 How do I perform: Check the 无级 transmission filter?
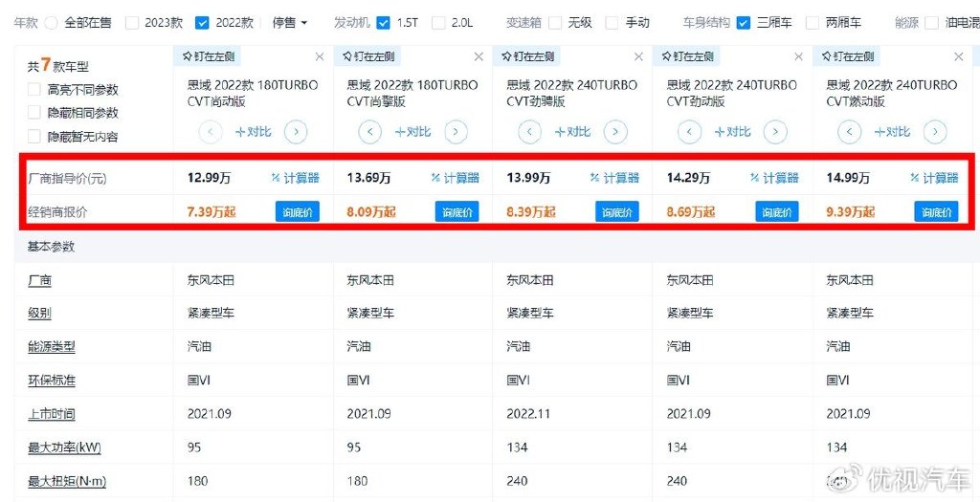[x=555, y=23]
